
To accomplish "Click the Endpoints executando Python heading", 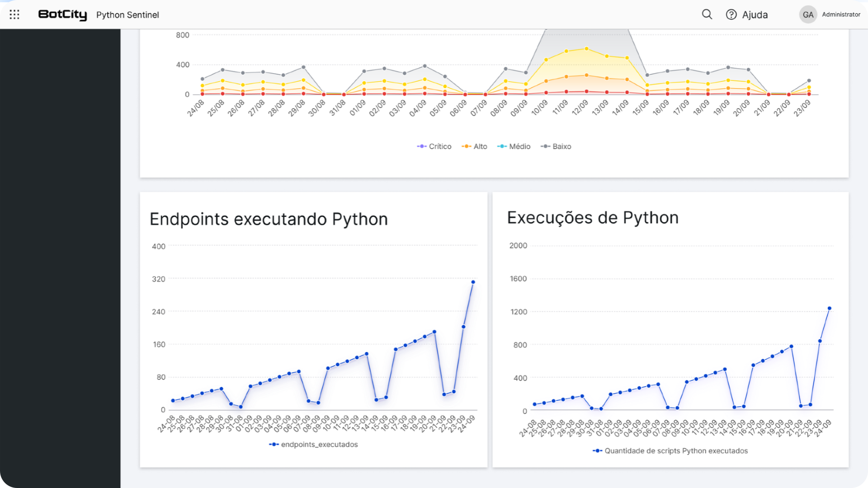I will [x=269, y=219].
